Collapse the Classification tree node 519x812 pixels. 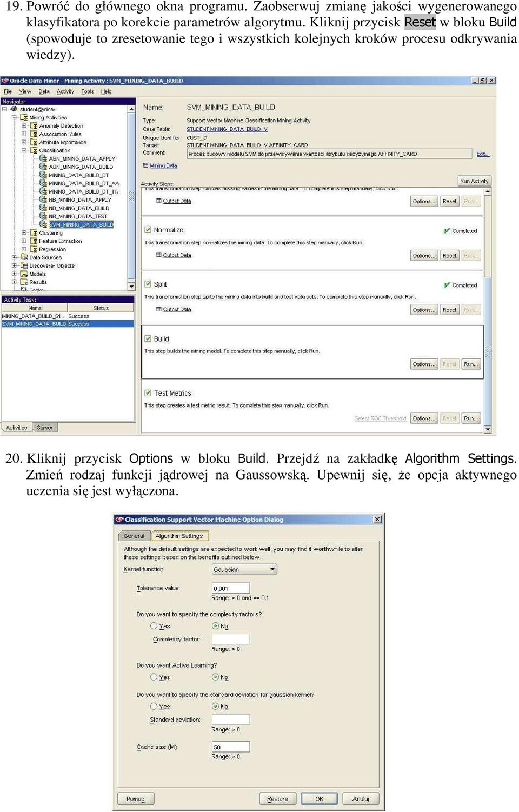point(24,150)
